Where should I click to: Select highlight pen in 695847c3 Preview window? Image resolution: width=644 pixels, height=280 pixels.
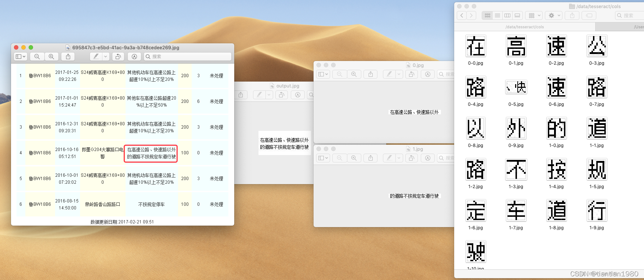pyautogui.click(x=96, y=57)
